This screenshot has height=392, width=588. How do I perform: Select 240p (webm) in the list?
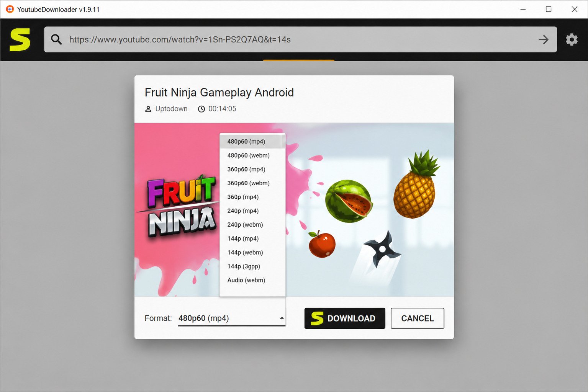252,225
